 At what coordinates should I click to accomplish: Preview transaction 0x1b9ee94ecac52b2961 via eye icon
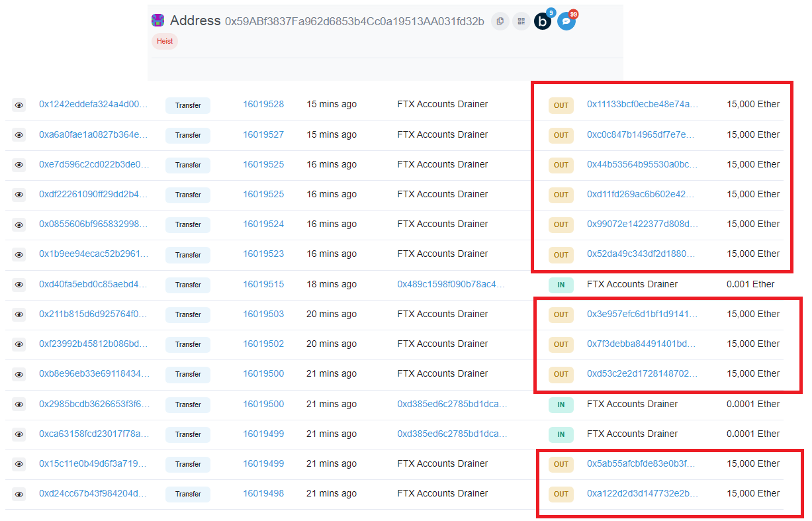(19, 254)
